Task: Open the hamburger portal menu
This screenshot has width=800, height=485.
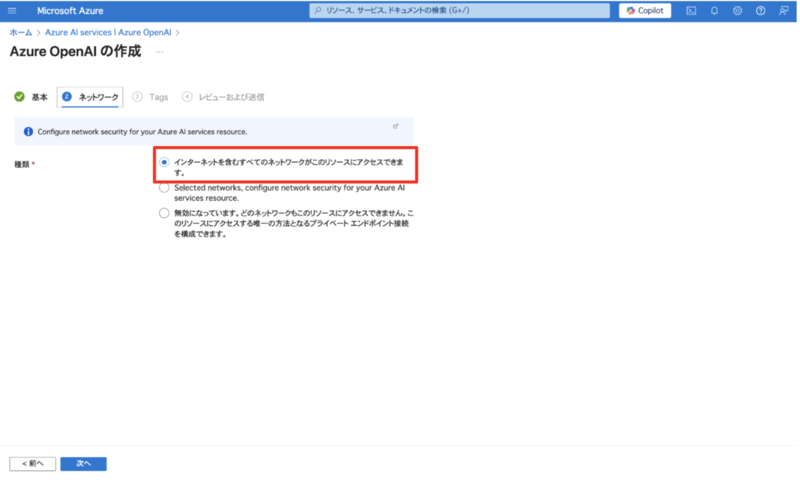Action: [12, 11]
